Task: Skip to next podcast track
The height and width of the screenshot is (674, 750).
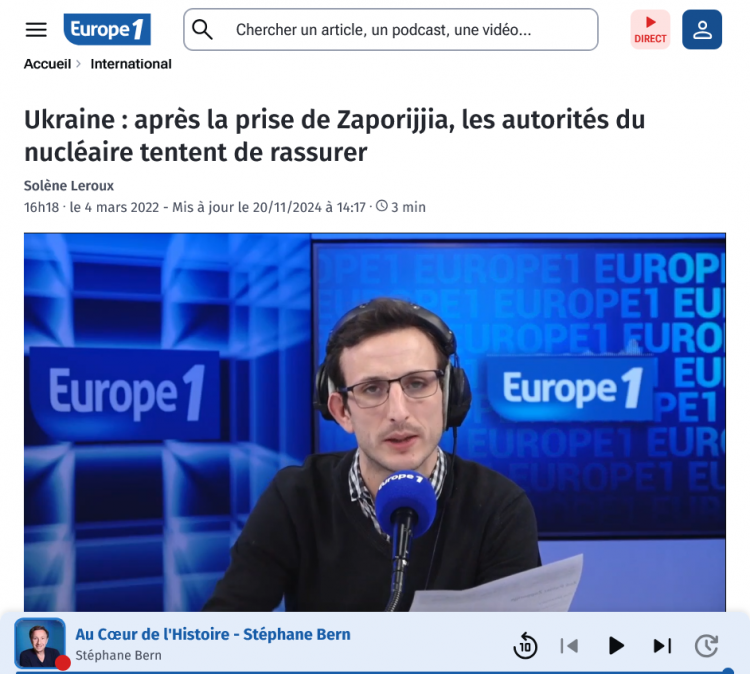Action: click(x=662, y=646)
